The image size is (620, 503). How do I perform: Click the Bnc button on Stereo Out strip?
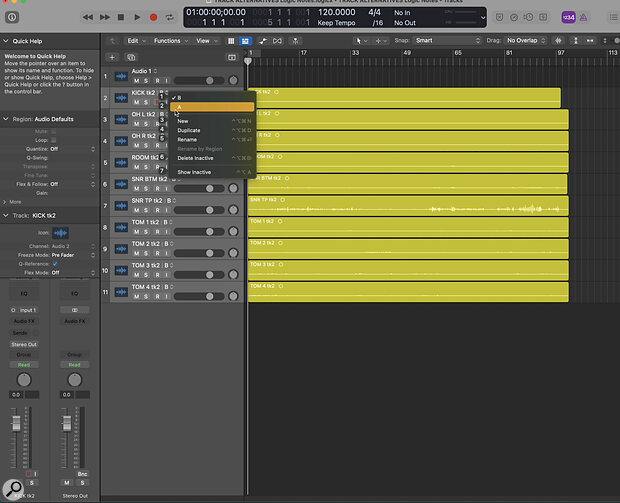click(x=82, y=474)
